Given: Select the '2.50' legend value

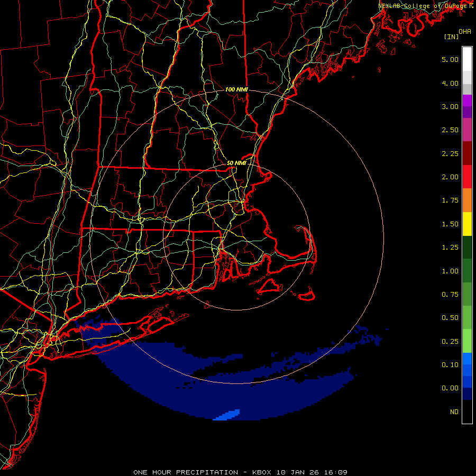Looking at the screenshot, I should coord(450,130).
